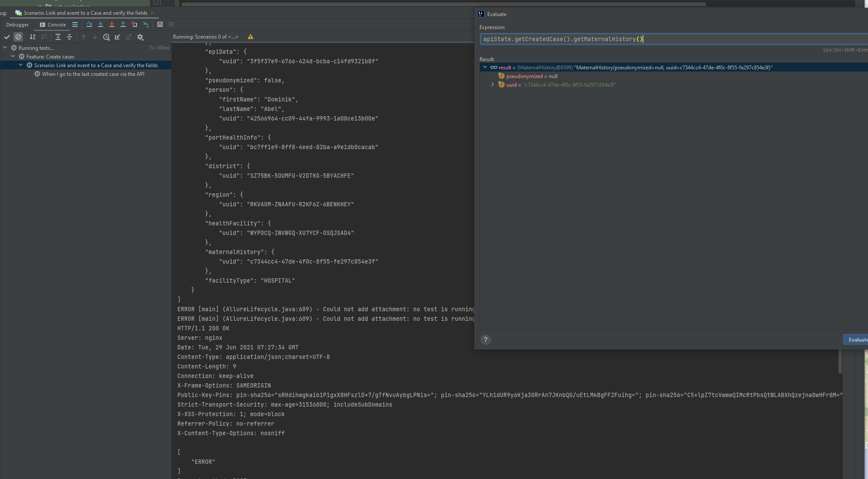Expand the uuid field in results
This screenshot has width=868, height=479.
pyautogui.click(x=493, y=85)
